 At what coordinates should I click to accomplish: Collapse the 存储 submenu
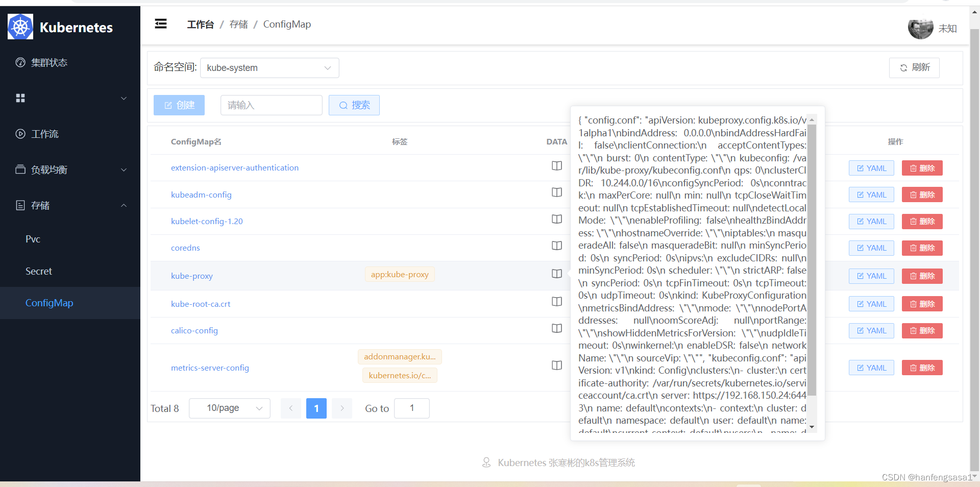70,205
